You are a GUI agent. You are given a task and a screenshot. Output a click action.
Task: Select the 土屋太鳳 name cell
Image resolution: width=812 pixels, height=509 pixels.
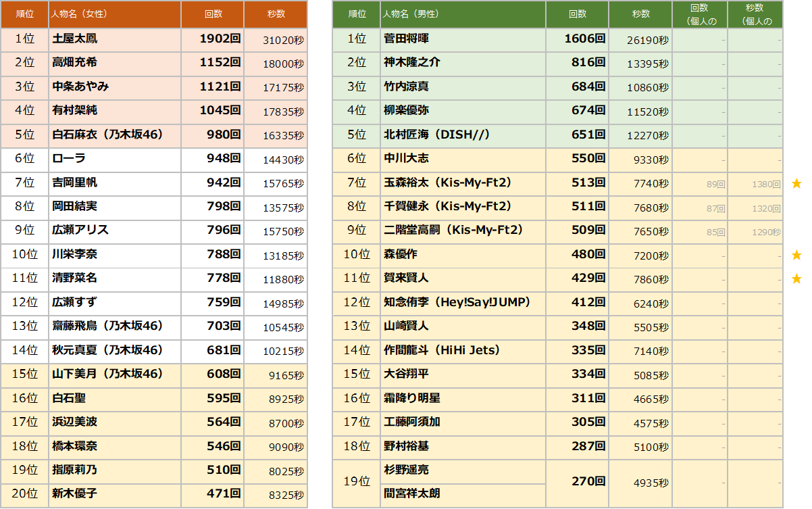pyautogui.click(x=115, y=39)
